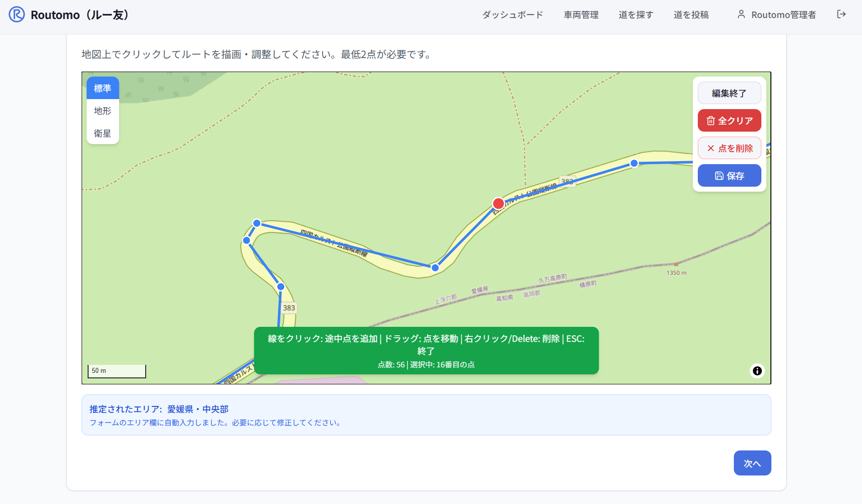
Task: Select route point near 383 road label
Action: (281, 286)
